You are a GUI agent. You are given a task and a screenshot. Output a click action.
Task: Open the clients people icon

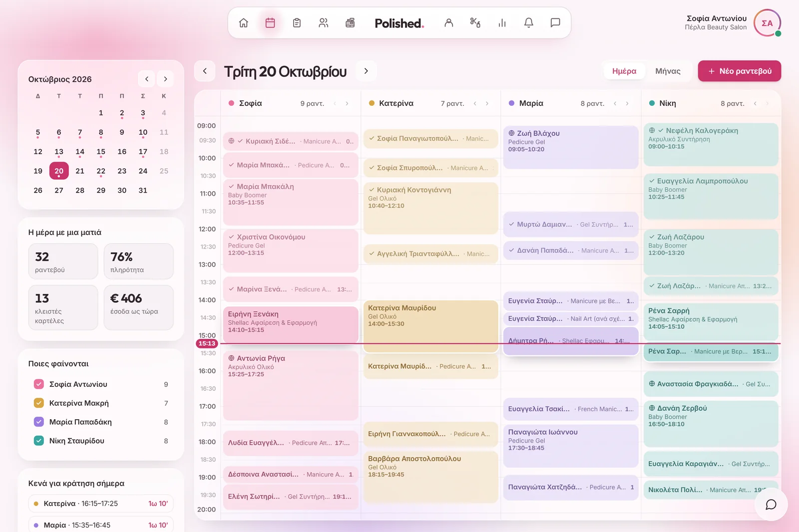pyautogui.click(x=324, y=23)
